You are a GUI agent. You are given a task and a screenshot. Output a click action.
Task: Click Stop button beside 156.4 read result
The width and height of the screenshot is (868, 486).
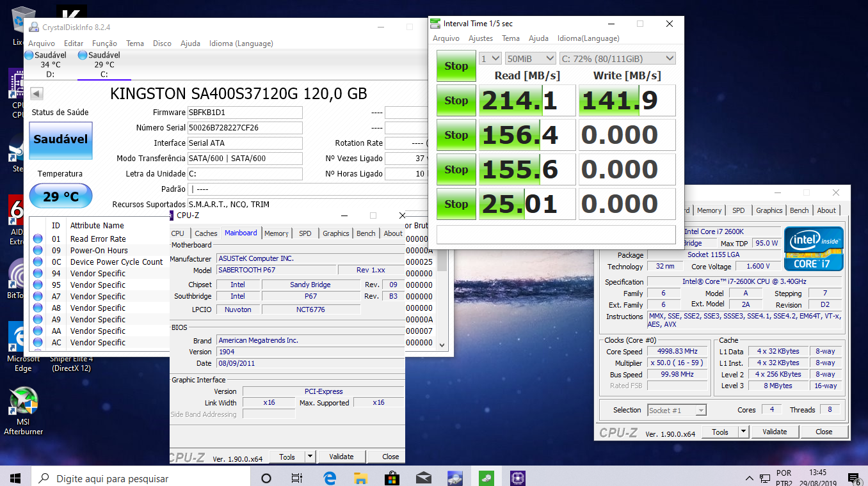pyautogui.click(x=456, y=135)
